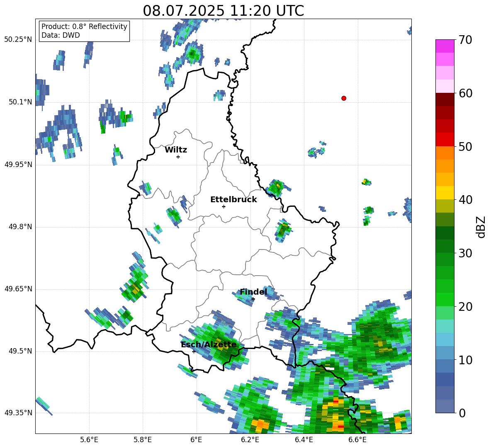The width and height of the screenshot is (491, 448).
Task: Click the 50.25°N latitude label
Action: [x=18, y=40]
